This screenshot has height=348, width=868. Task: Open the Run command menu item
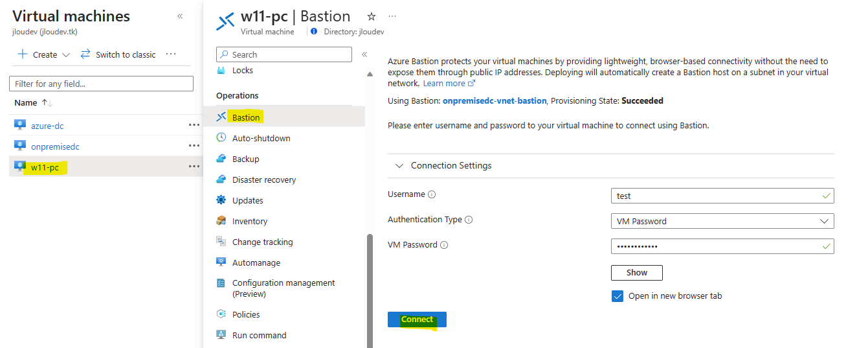(x=260, y=335)
